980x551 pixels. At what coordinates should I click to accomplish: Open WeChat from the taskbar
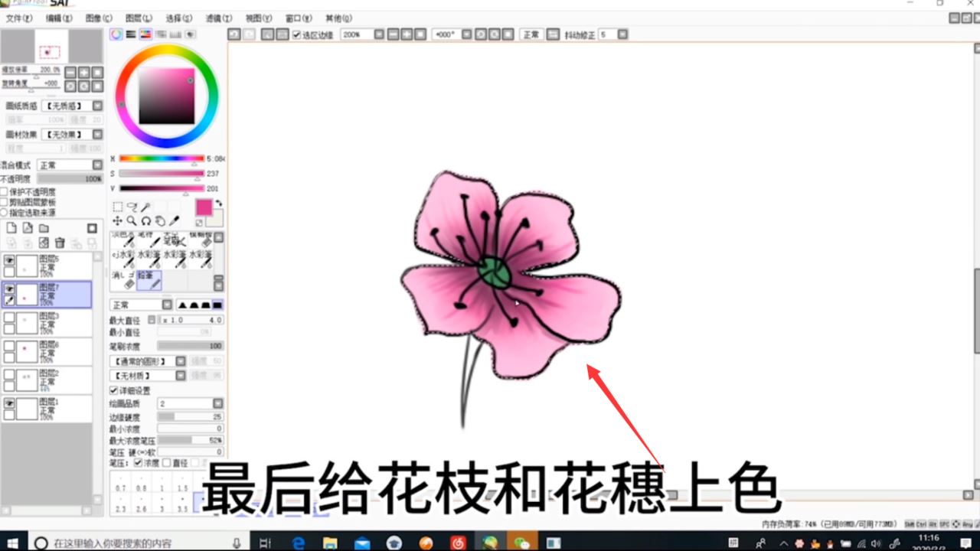point(522,543)
